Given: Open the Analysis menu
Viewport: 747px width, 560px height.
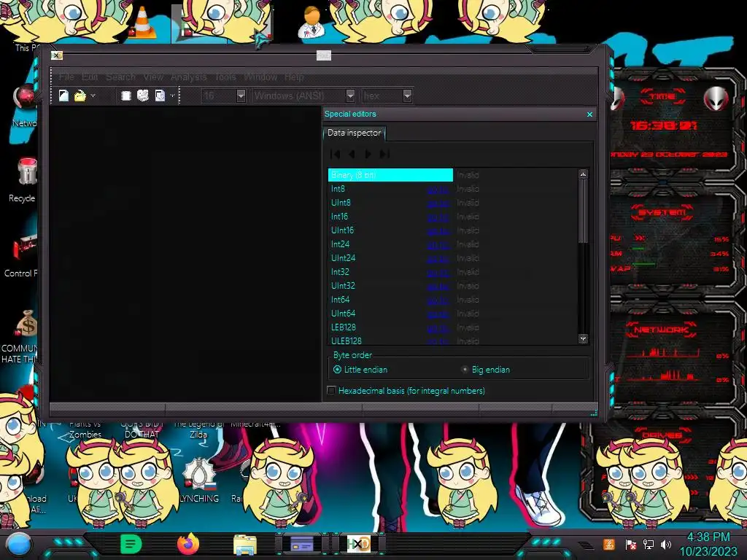Looking at the screenshot, I should [x=189, y=77].
